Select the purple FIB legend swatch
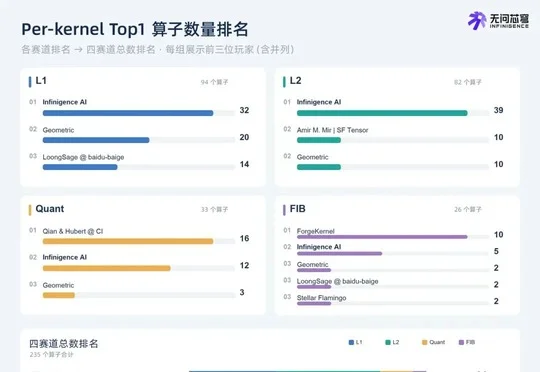The height and width of the screenshot is (372, 540). pos(461,342)
